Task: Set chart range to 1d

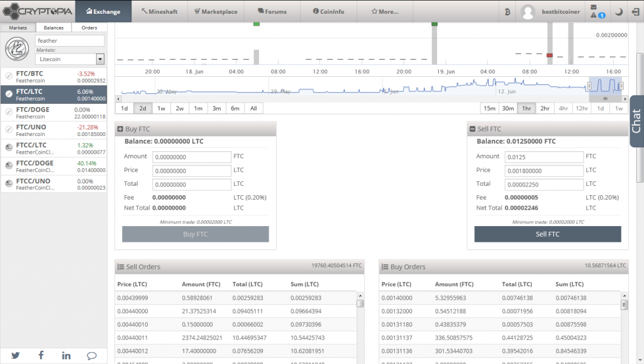Action: [125, 108]
